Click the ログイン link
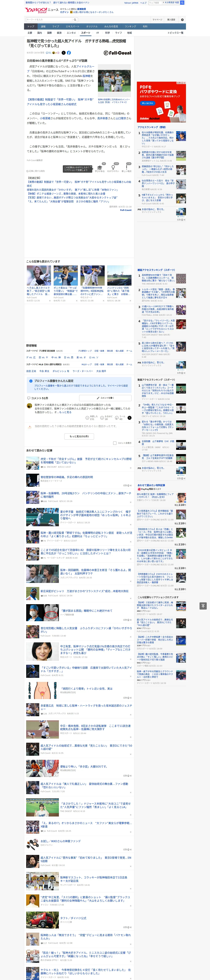 click(64, 12)
